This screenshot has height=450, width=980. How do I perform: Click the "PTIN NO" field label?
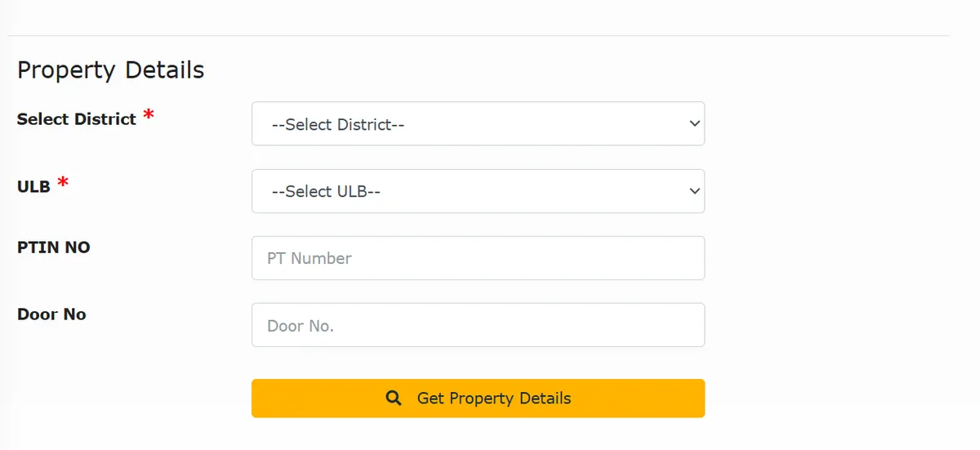54,247
